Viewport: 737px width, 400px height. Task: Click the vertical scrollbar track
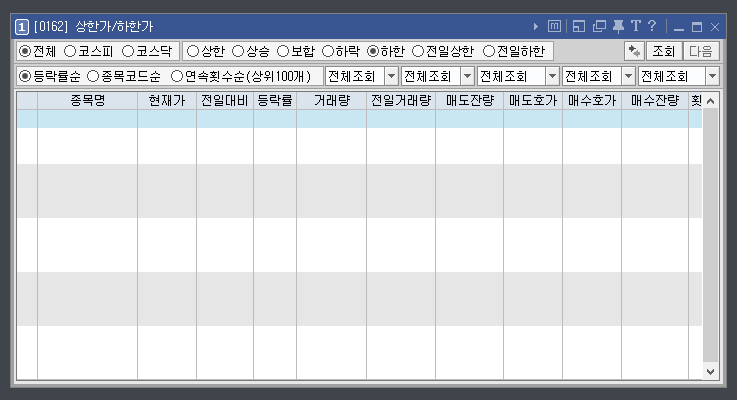coord(711,236)
